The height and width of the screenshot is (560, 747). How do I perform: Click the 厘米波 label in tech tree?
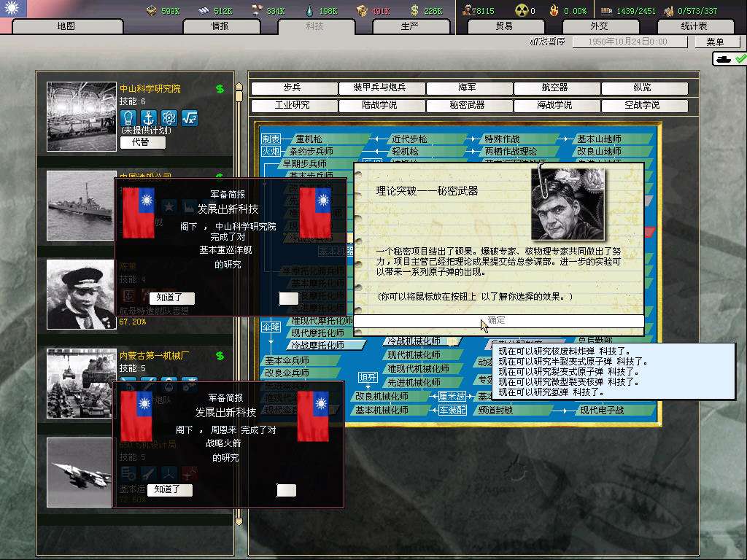pos(452,396)
